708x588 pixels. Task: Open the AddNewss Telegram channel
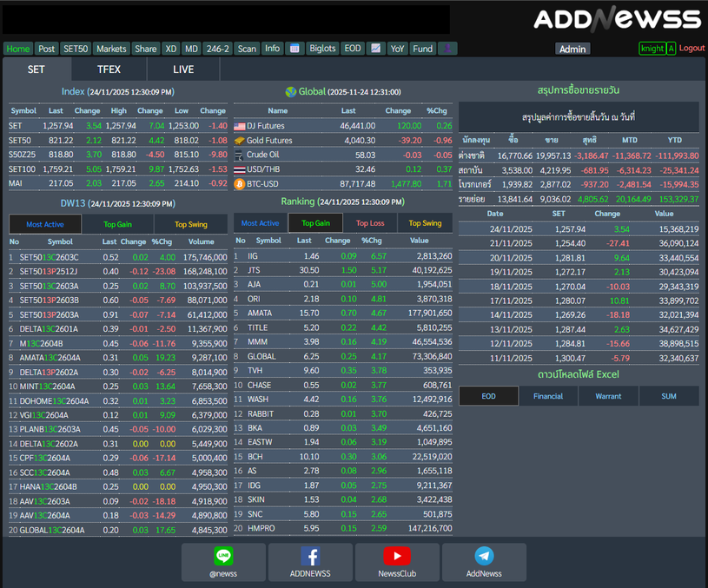[484, 562]
